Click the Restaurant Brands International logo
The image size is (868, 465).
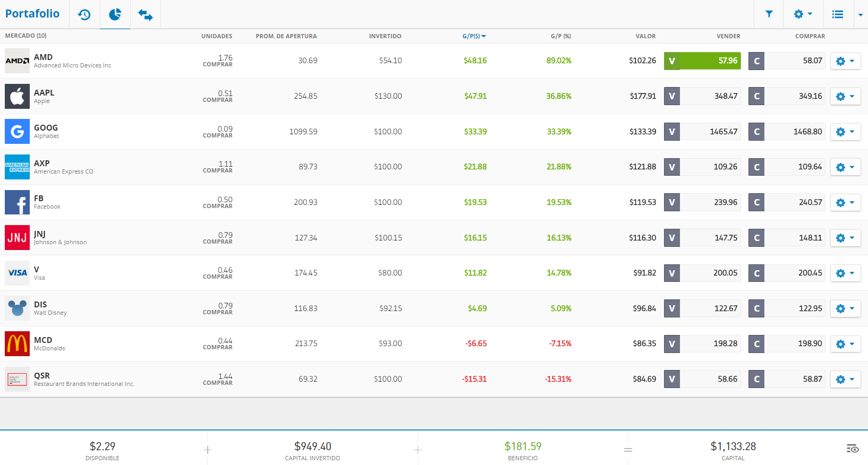17,379
